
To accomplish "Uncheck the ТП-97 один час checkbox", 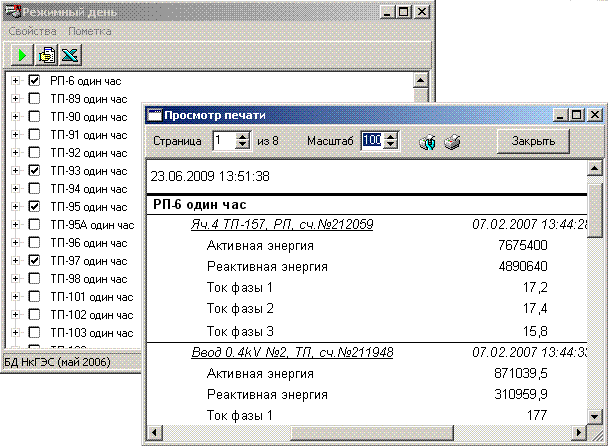I will 34,260.
